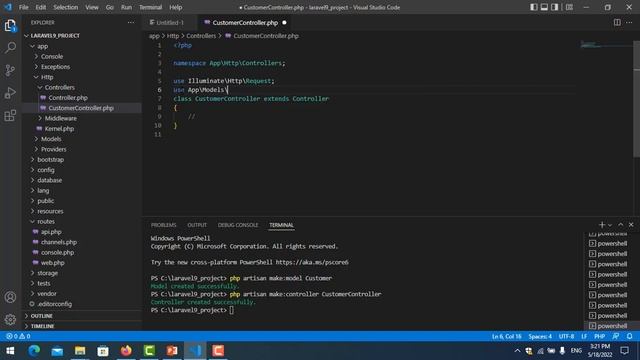
Task: Open the notifications bell in status bar
Action: (x=629, y=336)
